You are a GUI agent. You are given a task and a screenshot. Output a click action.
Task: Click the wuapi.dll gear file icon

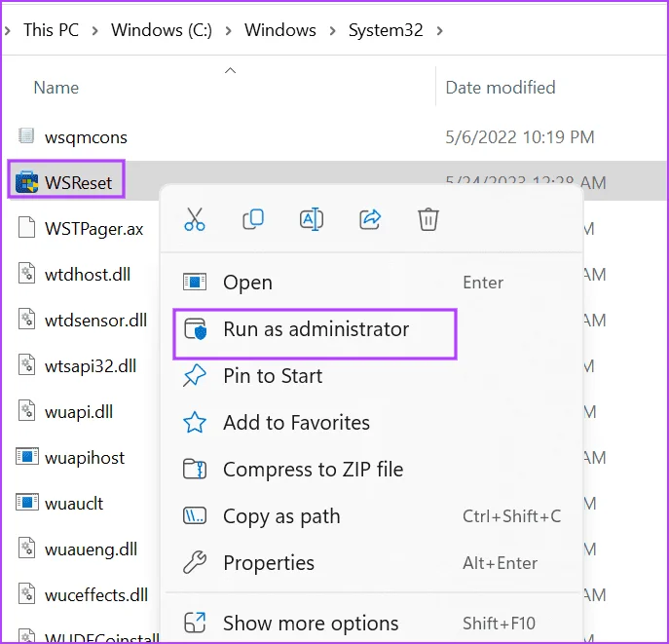pyautogui.click(x=26, y=410)
